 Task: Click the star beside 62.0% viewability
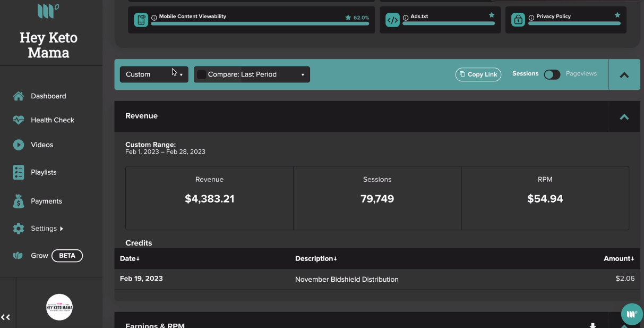pyautogui.click(x=348, y=18)
